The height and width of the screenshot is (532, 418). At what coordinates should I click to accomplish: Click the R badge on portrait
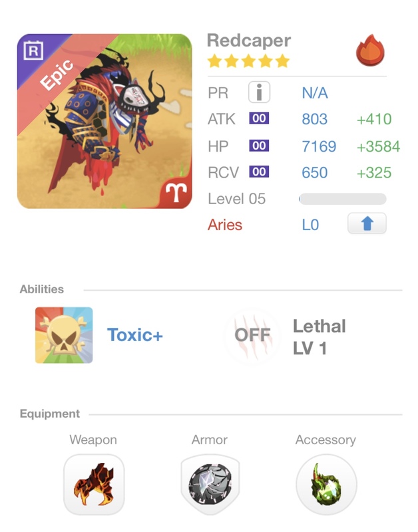33,51
